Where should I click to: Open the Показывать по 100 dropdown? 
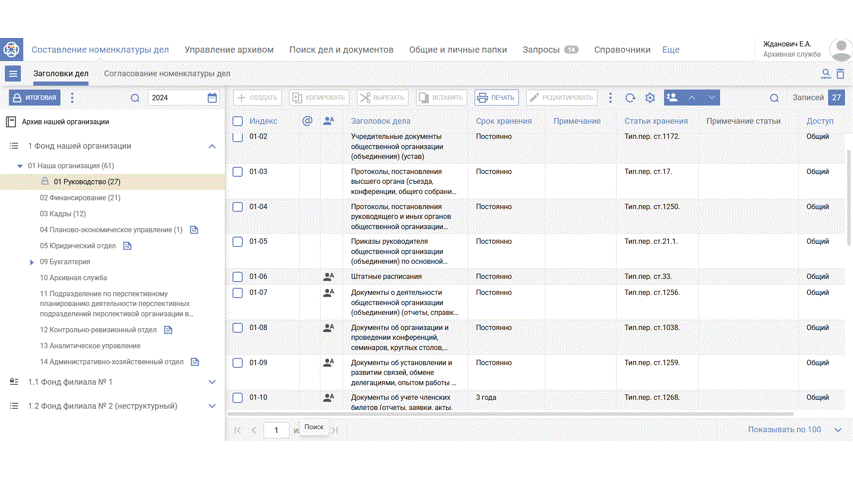click(838, 430)
